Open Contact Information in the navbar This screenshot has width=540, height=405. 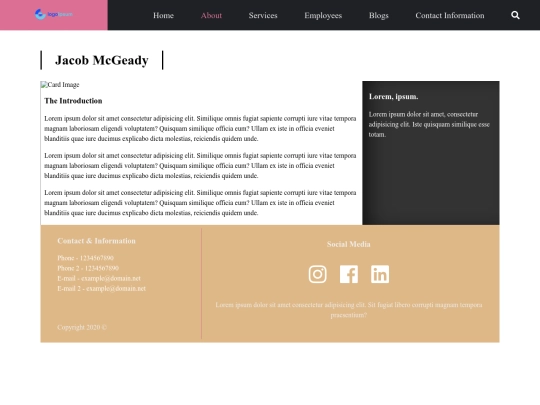tap(450, 15)
